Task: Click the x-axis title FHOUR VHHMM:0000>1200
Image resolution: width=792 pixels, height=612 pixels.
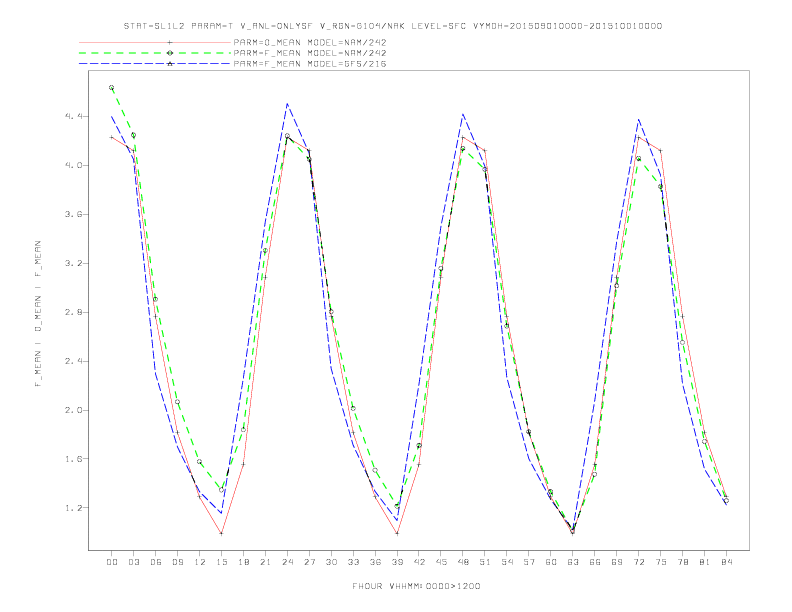Action: 416,586
